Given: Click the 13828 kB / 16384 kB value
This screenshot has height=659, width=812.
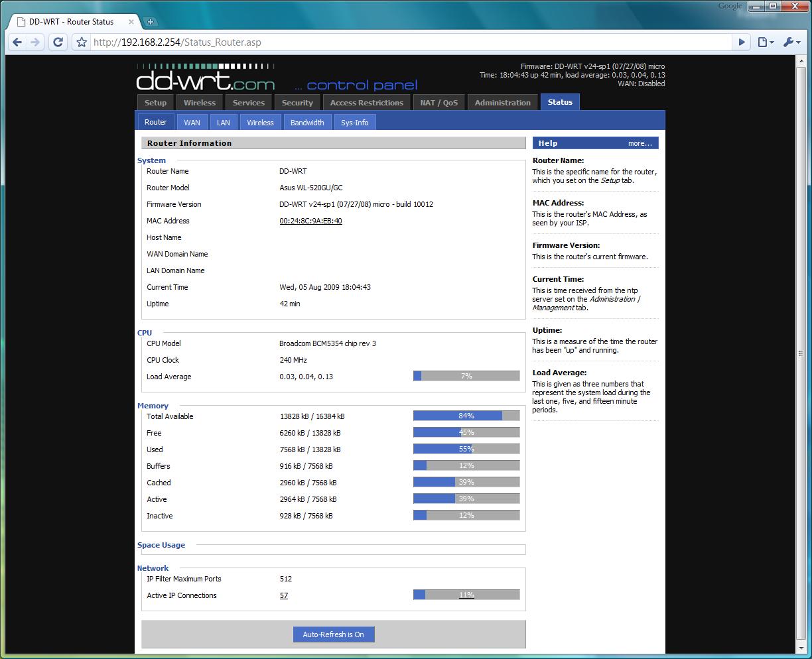Looking at the screenshot, I should pyautogui.click(x=312, y=416).
